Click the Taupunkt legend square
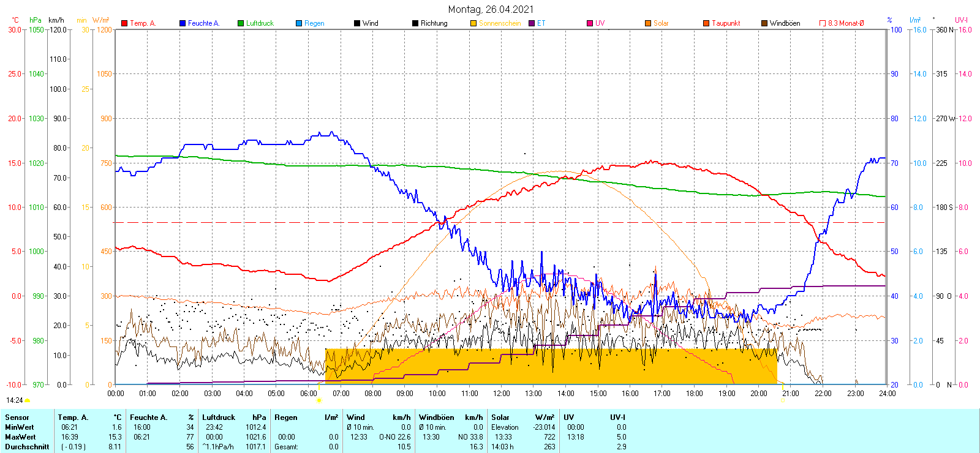The height and width of the screenshot is (453, 980). (706, 23)
